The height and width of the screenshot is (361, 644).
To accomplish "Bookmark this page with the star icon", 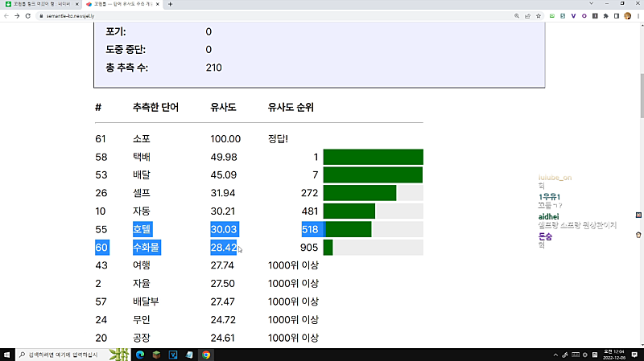I will 539,15.
